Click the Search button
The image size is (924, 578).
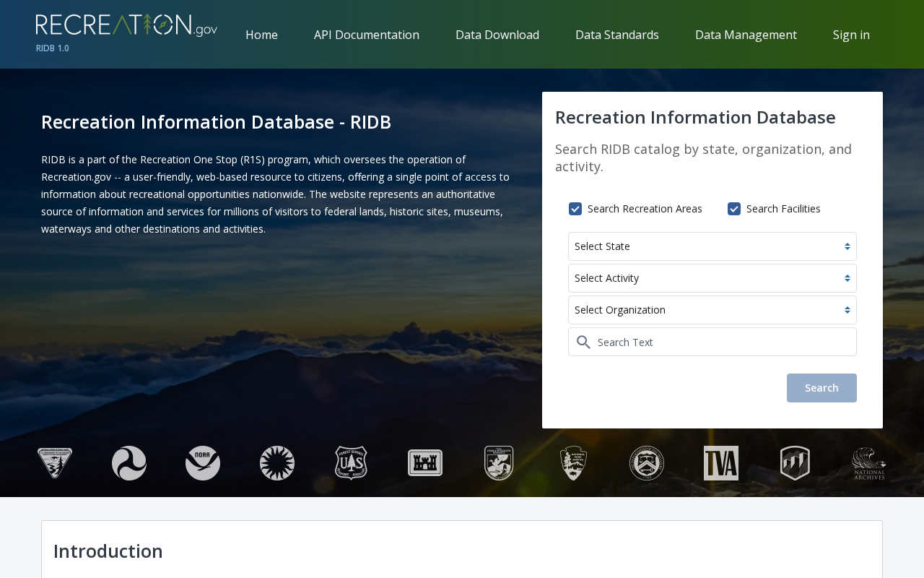click(821, 388)
